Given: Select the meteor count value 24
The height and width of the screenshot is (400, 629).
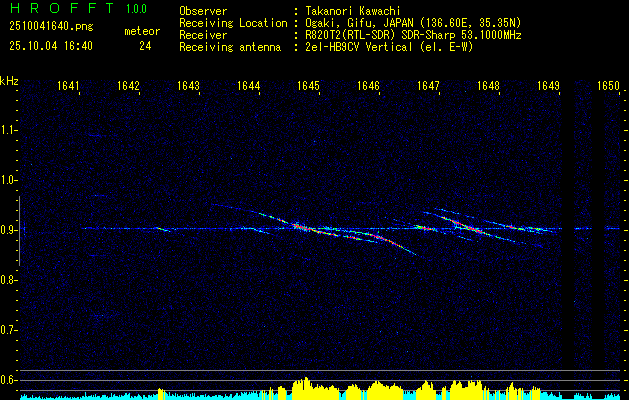Looking at the screenshot, I should (x=145, y=46).
